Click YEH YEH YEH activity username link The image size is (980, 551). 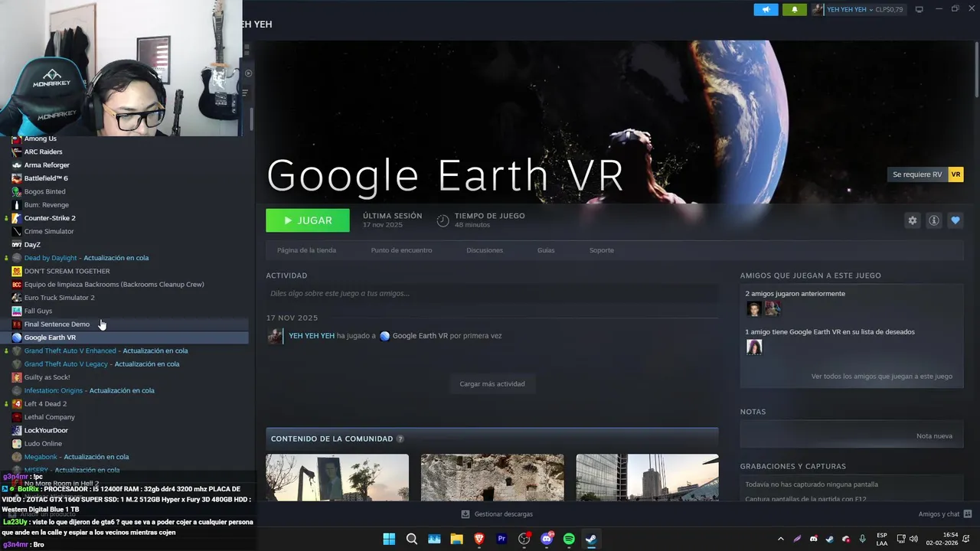tap(312, 336)
